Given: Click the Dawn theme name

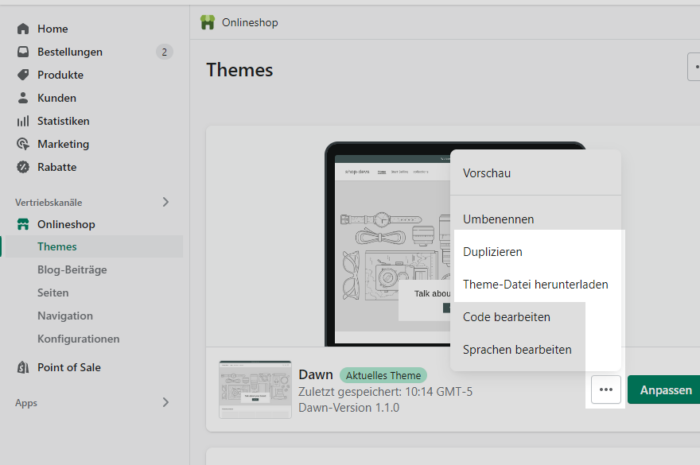Looking at the screenshot, I should coord(316,374).
